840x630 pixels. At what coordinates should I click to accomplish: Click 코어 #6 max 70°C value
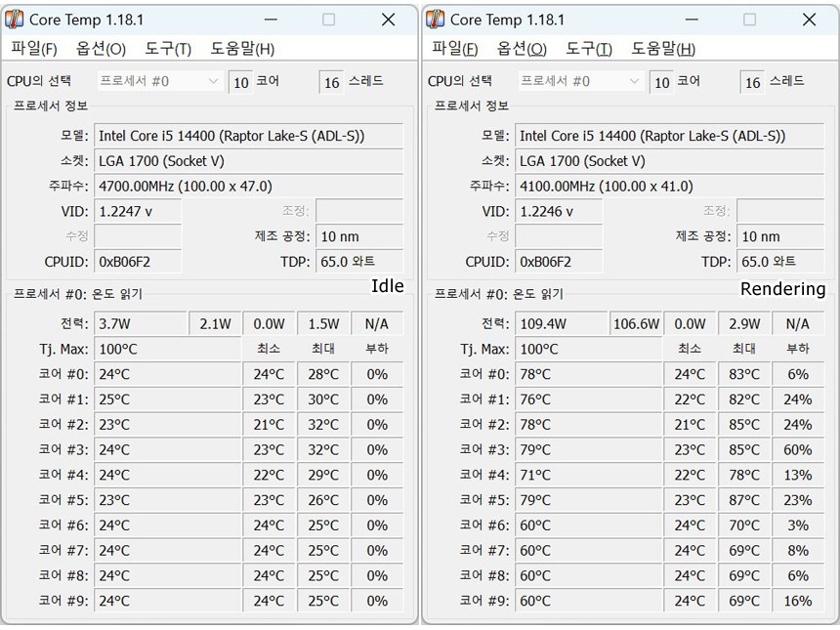coord(744,525)
